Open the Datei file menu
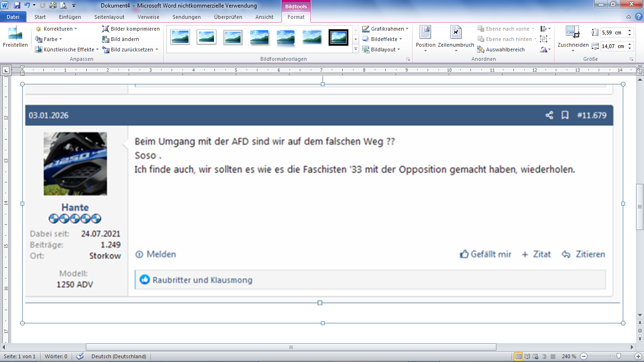Viewport: 644px width, 362px height. (x=13, y=17)
